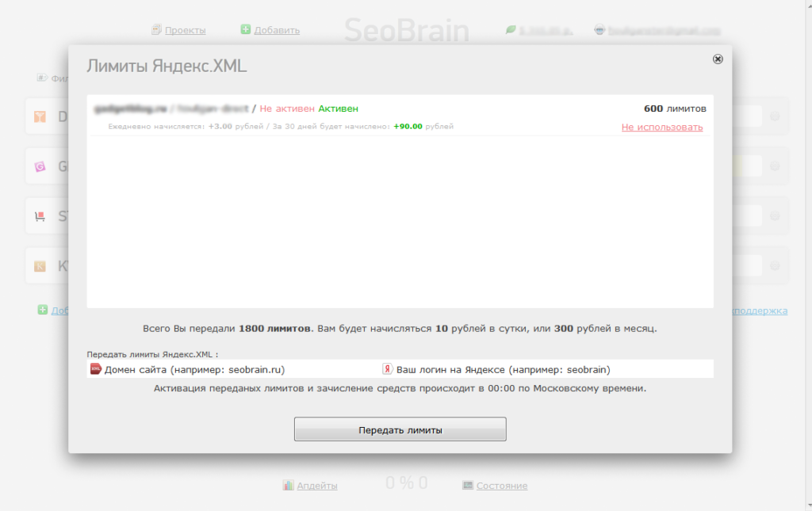This screenshot has width=812, height=511.
Task: Click the orange K project icon
Action: tap(40, 266)
